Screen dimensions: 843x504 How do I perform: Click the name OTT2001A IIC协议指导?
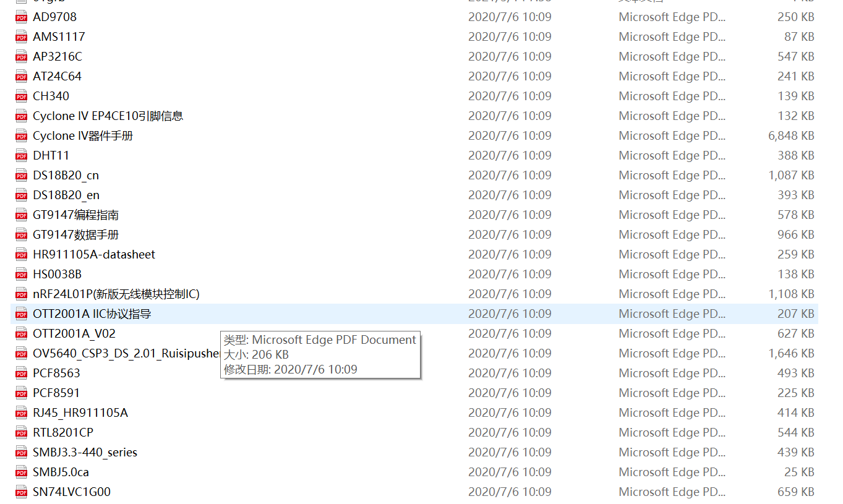(x=92, y=314)
